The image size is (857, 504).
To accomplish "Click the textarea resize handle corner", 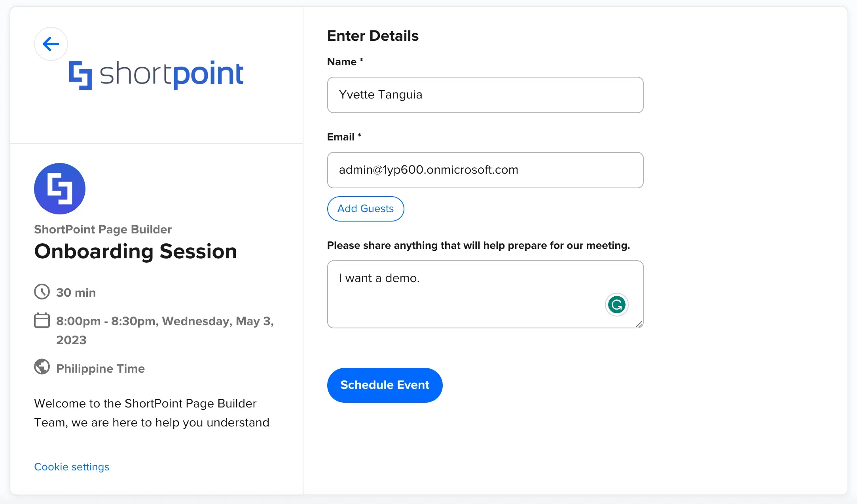I will click(x=639, y=324).
